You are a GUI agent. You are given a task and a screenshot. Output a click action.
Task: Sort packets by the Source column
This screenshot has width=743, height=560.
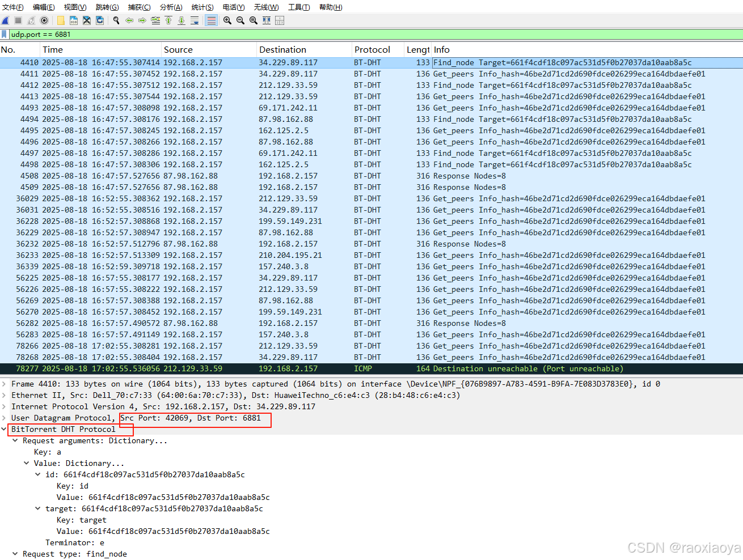pyautogui.click(x=179, y=49)
